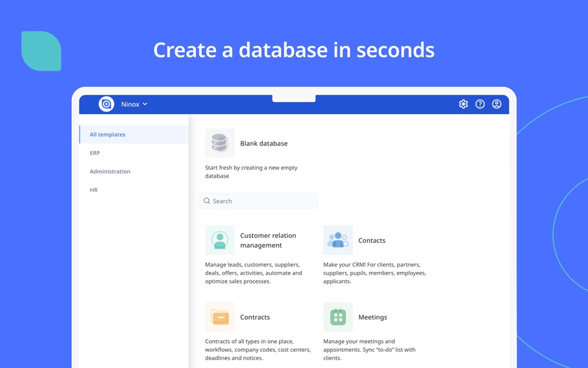
Task: Select the HR category
Action: tap(134, 190)
